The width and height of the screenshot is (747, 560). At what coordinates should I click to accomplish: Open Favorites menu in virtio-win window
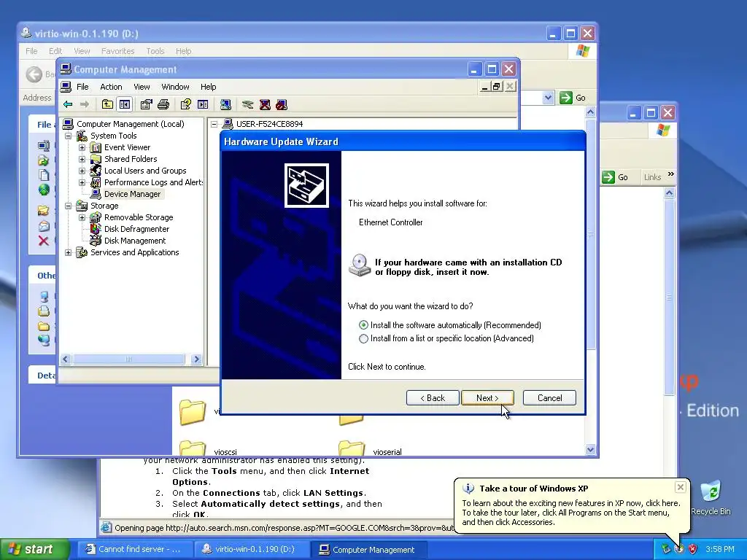click(117, 51)
